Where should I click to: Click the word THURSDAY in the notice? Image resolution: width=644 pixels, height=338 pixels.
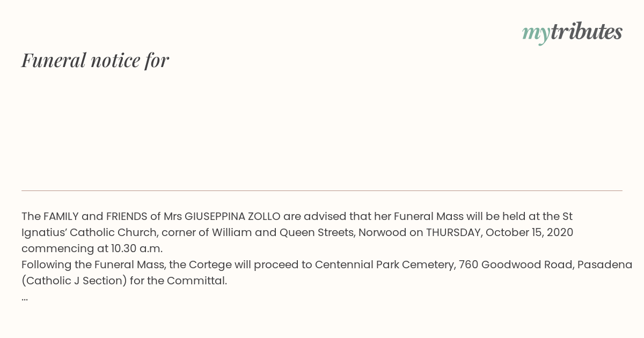(x=454, y=232)
